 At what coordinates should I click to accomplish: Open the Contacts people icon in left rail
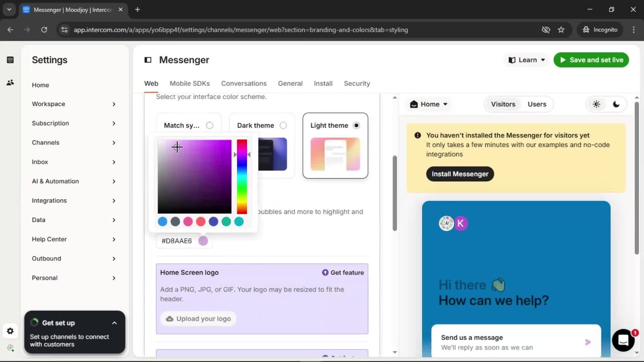point(10,82)
